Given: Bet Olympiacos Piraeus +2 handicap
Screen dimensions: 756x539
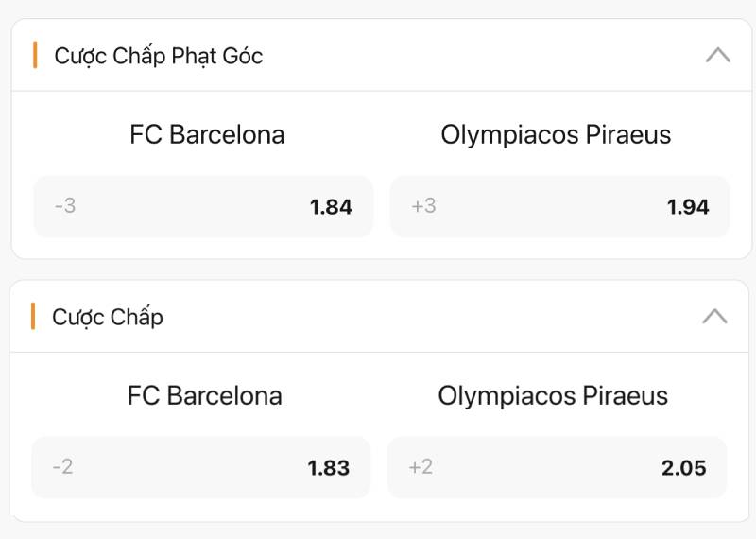Looking at the screenshot, I should pyautogui.click(x=557, y=467).
